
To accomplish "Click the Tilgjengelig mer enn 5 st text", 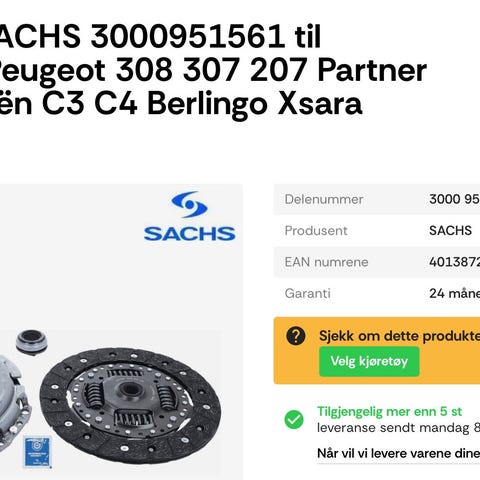I will 389,411.
